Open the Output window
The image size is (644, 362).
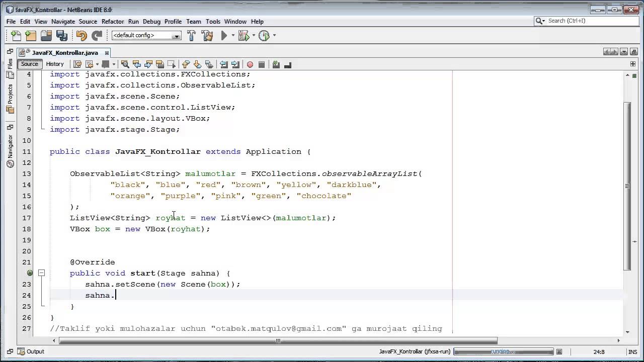coord(31,351)
